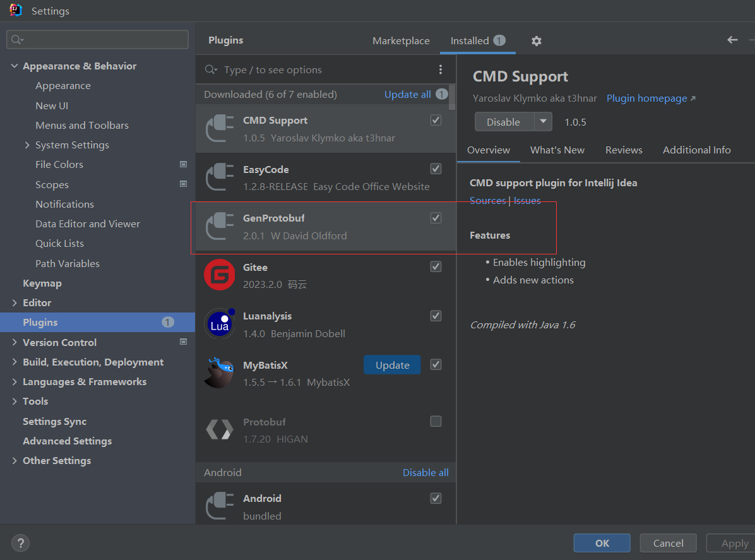Screen dimensions: 755x560
Task: Click the Disable plugin button
Action: point(504,122)
